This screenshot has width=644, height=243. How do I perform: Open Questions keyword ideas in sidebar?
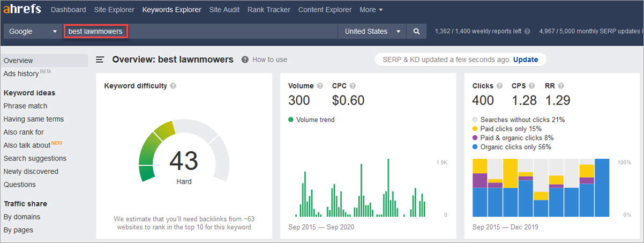19,185
